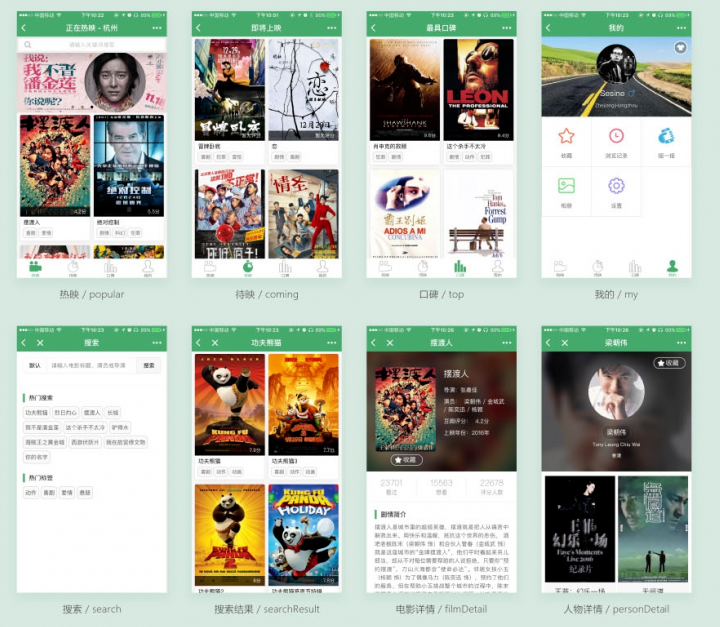Tap back arrow on 搜索 search screen
720x627 pixels.
tap(24, 343)
